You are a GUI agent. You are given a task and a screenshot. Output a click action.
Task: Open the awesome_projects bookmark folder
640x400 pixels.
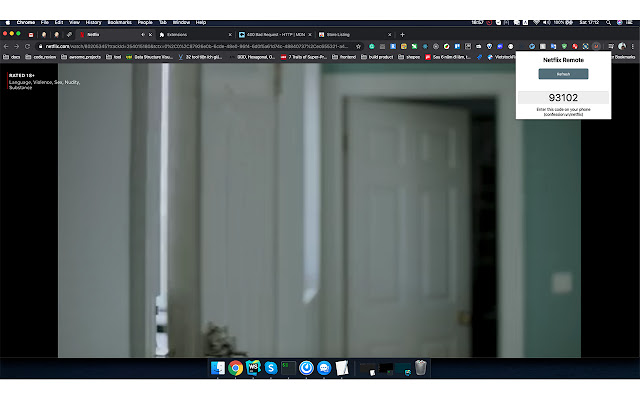(x=81, y=57)
